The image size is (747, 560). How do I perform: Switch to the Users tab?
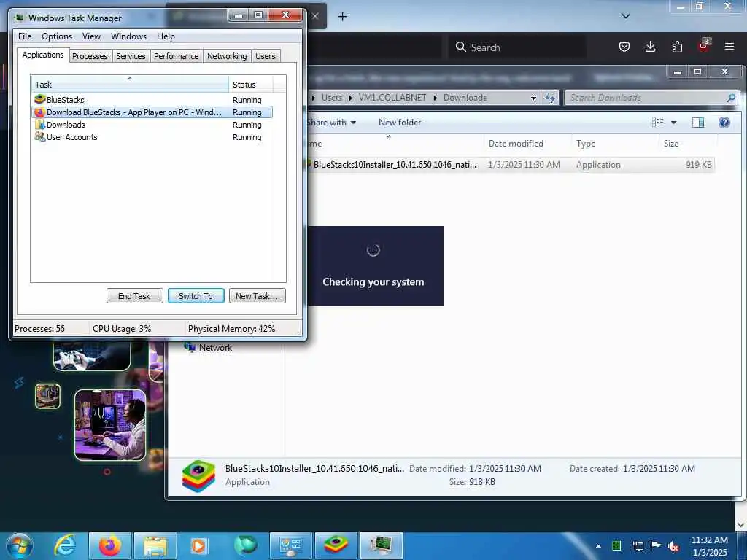(x=266, y=56)
